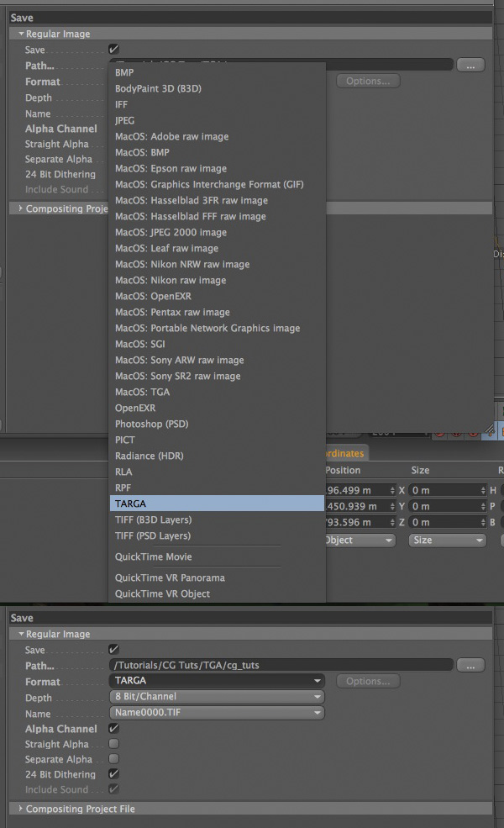
Task: Open the Name dropdown Name0000.TIF
Action: click(217, 712)
